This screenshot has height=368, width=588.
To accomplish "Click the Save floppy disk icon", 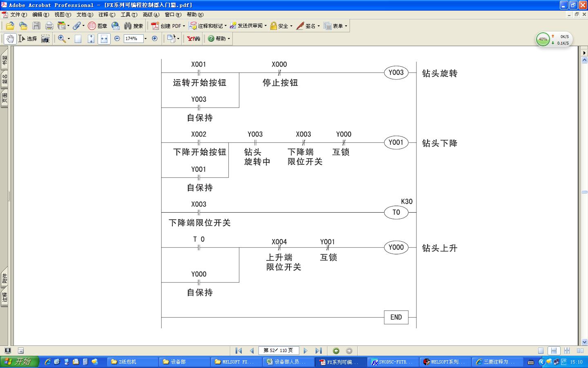I will point(36,26).
